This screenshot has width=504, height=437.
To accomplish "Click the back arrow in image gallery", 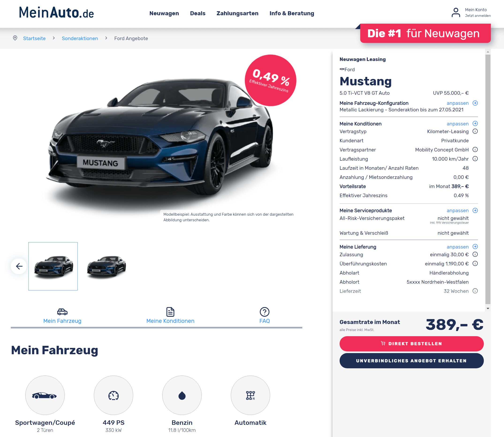I will 19,266.
